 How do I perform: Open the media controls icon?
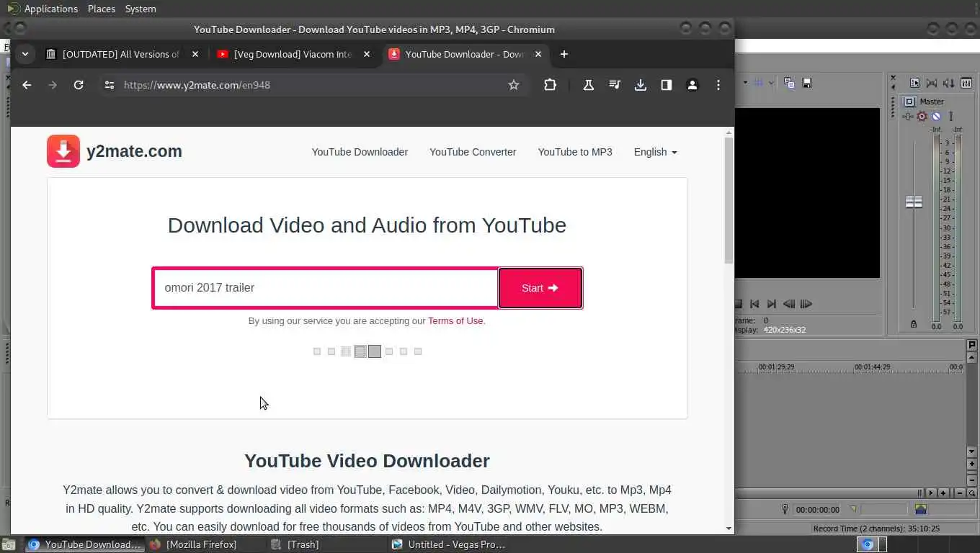click(x=614, y=85)
